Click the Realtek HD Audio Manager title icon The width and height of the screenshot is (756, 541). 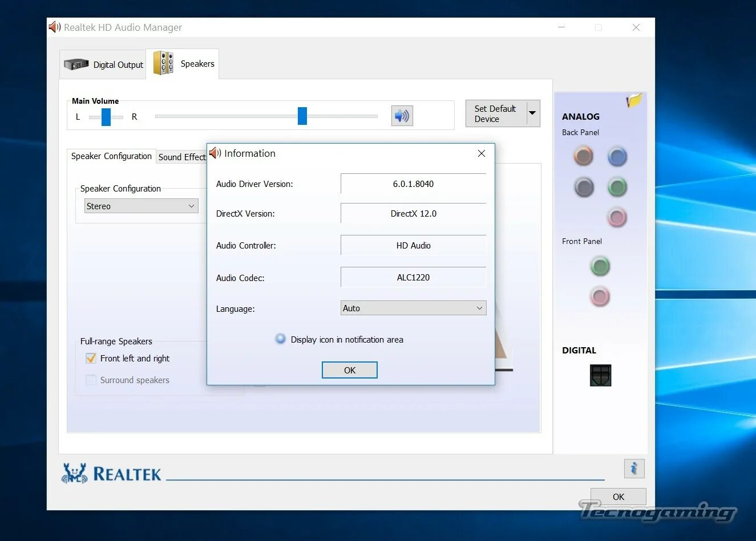[x=55, y=27]
